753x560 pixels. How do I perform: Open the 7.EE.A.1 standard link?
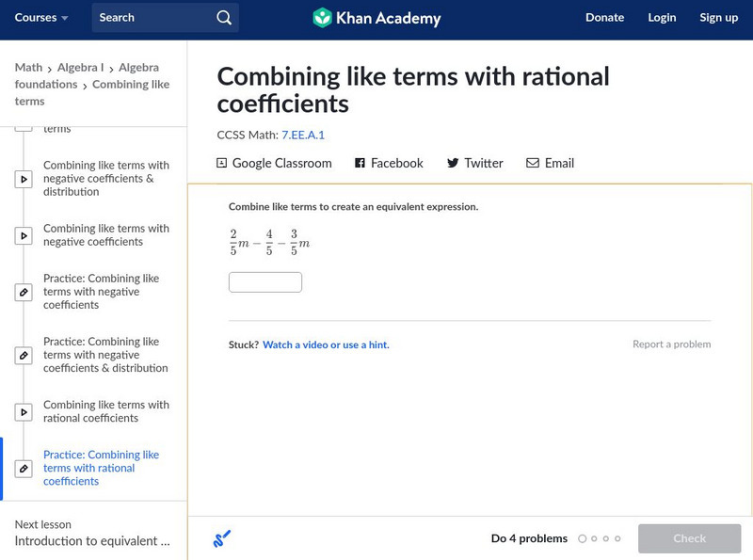[303, 135]
